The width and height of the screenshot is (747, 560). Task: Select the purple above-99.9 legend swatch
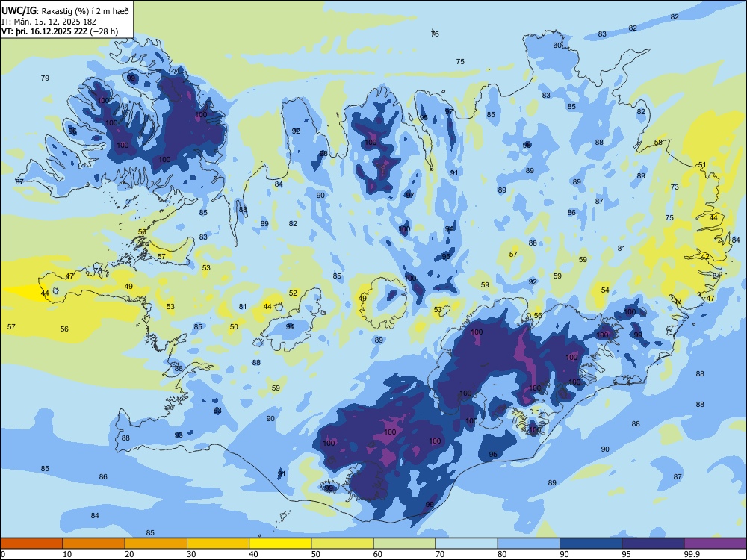[x=715, y=544]
